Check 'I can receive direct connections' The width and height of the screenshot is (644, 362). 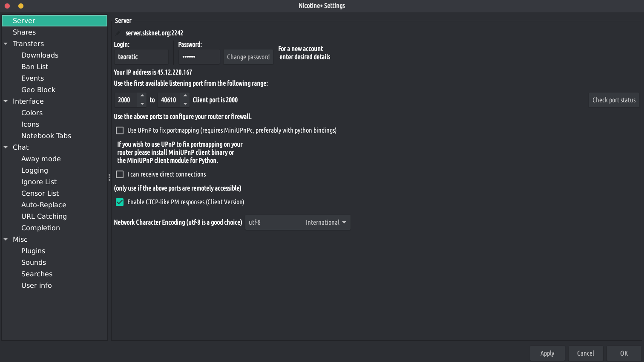(x=120, y=174)
